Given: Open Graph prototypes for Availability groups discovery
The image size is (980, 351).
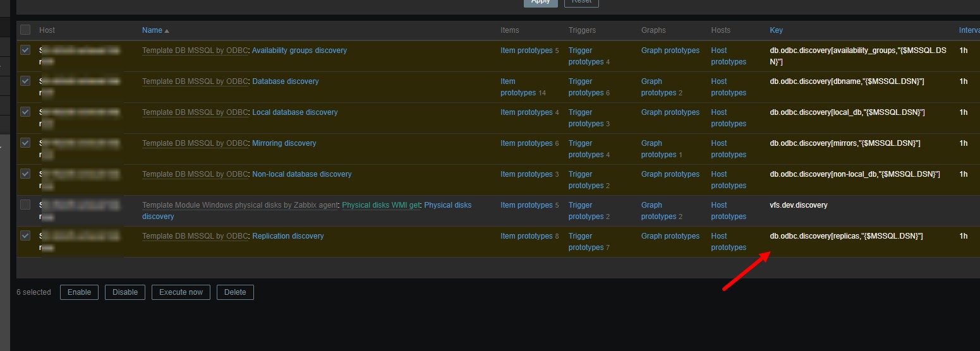Looking at the screenshot, I should click(x=670, y=51).
